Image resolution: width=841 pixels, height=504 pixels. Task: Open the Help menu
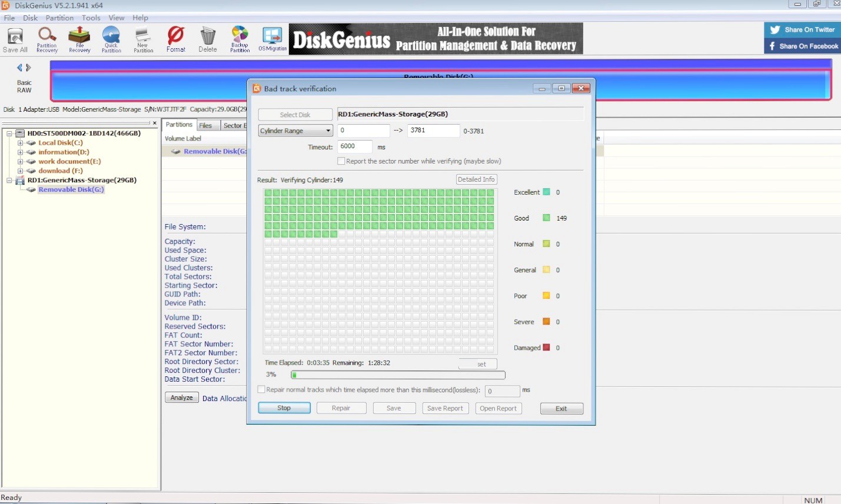click(140, 18)
